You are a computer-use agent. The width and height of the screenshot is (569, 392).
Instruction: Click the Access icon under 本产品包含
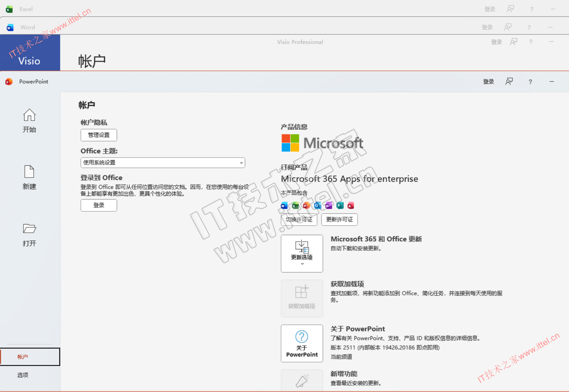(x=351, y=206)
